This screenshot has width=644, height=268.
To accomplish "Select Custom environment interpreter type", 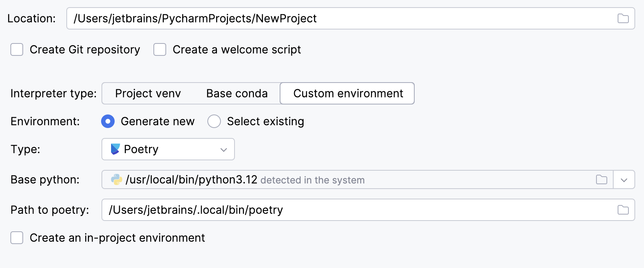I will [348, 93].
